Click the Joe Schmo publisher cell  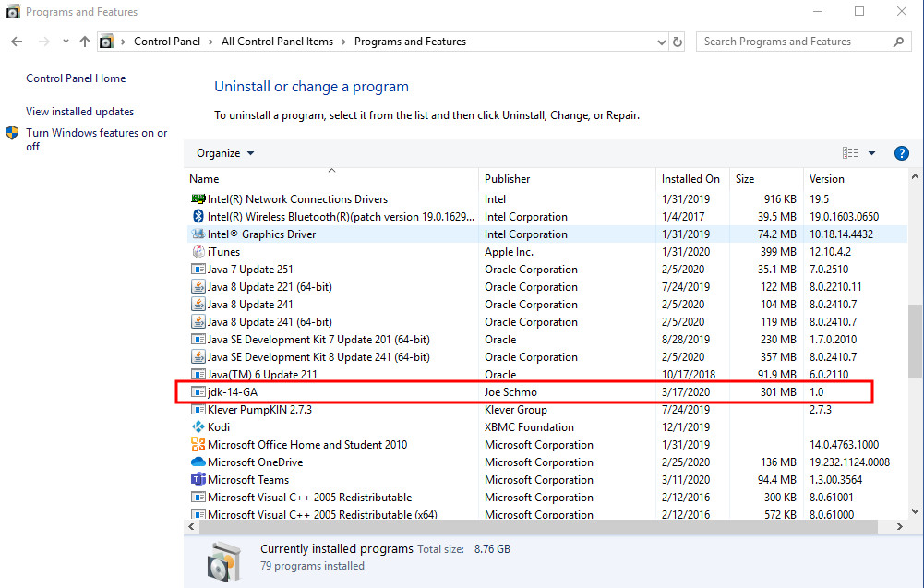(x=510, y=391)
